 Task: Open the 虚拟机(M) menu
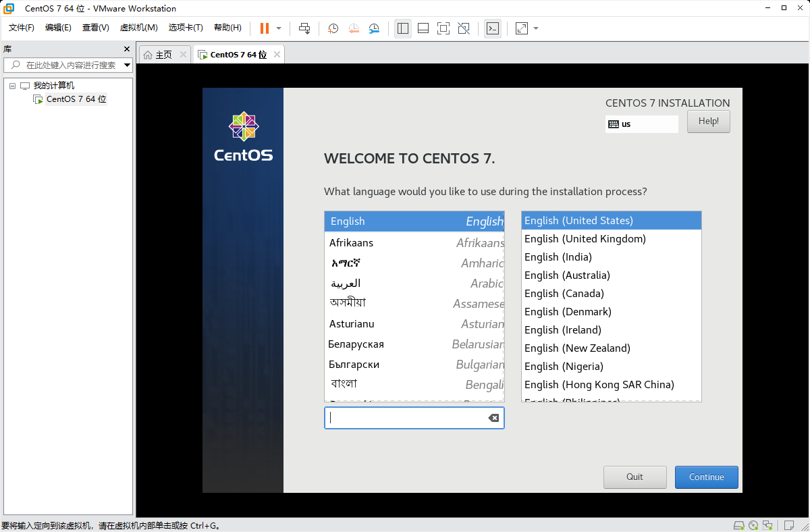click(138, 28)
